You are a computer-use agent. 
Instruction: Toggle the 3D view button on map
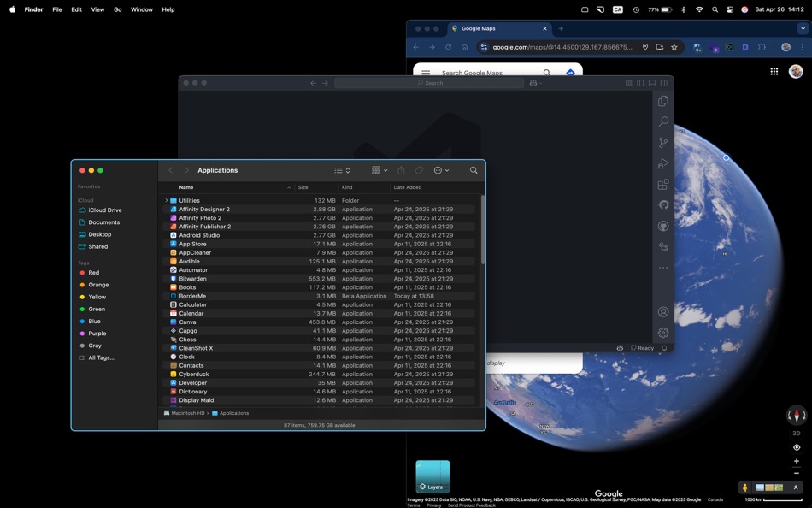click(x=796, y=434)
